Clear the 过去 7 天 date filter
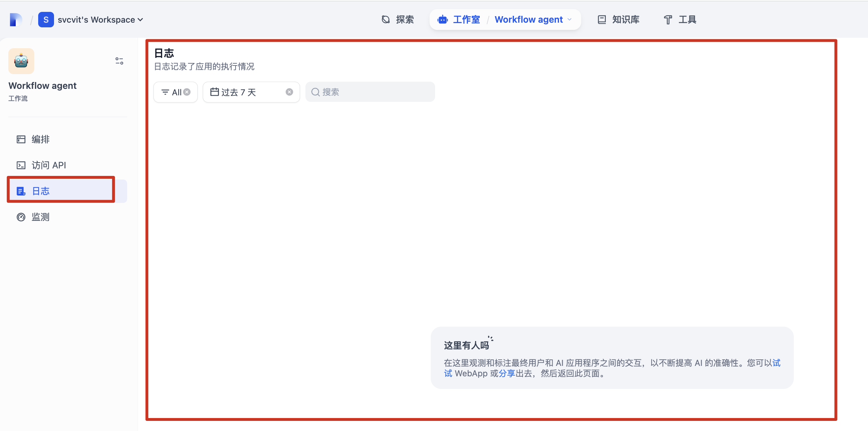Screen dimensions: 868x431 (x=289, y=92)
